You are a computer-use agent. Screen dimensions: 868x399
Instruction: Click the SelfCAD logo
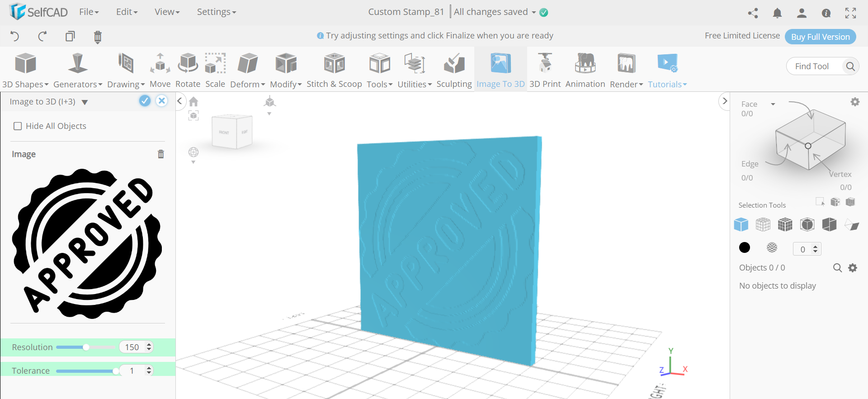(39, 12)
